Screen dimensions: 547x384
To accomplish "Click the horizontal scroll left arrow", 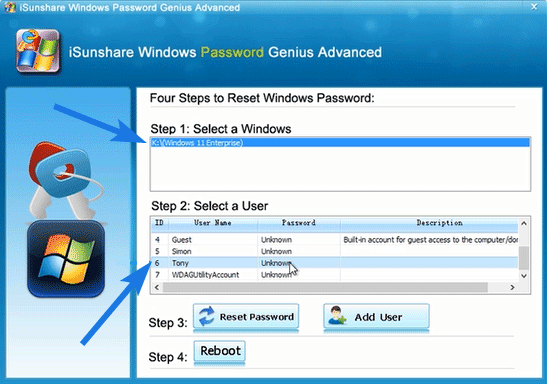I will click(157, 287).
